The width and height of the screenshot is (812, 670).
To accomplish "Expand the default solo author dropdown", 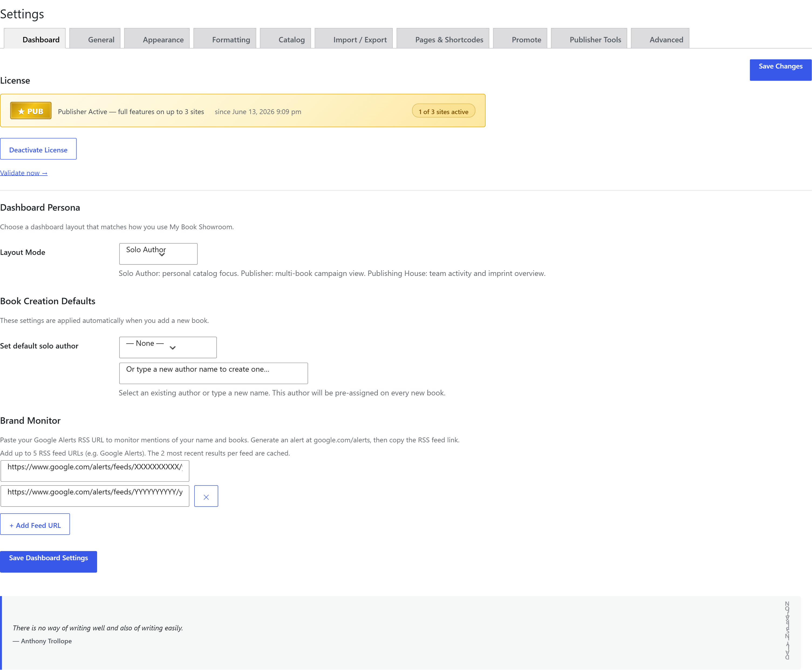I will click(x=168, y=347).
